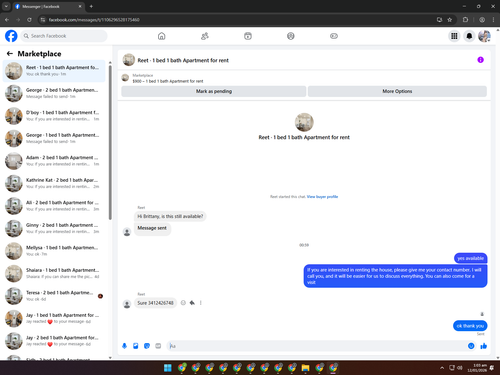Click Reet's large center profile picture
500x375 pixels.
click(x=304, y=122)
